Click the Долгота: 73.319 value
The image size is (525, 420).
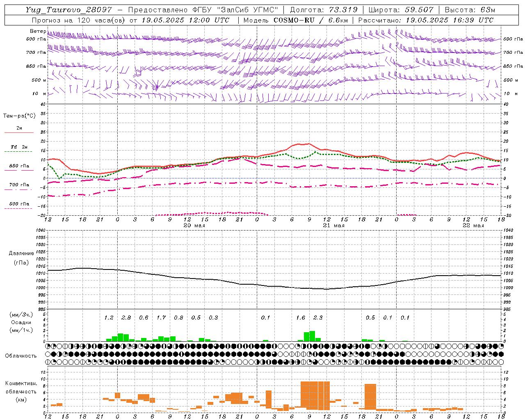click(x=324, y=10)
